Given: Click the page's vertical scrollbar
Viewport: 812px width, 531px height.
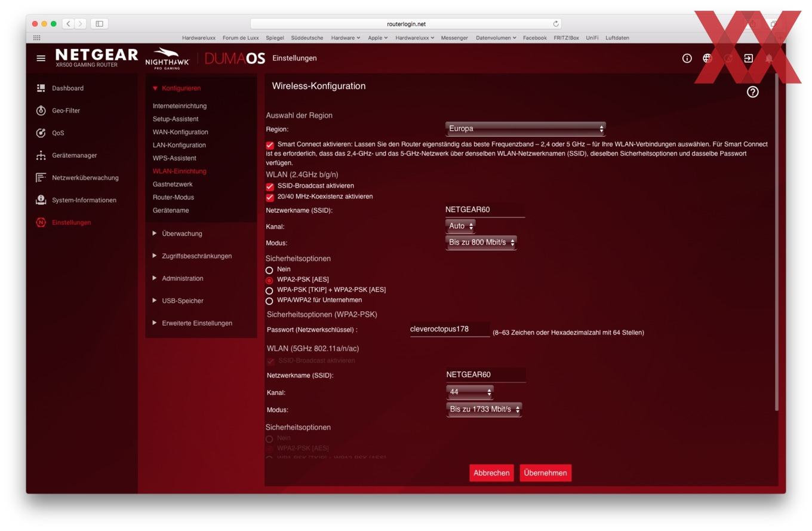Looking at the screenshot, I should tap(776, 242).
